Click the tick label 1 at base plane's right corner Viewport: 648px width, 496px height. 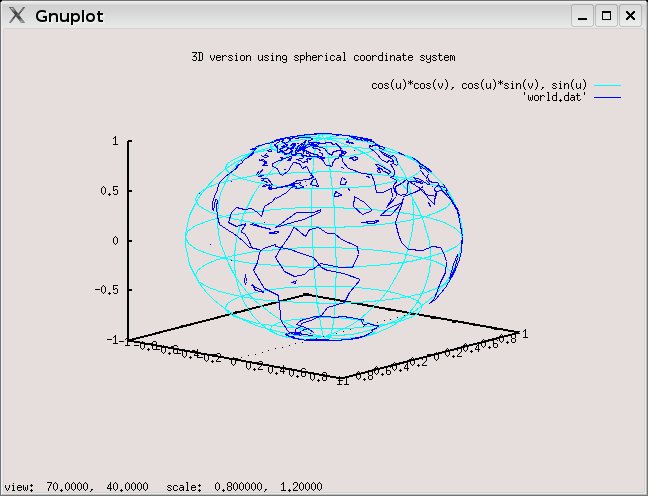click(x=526, y=333)
